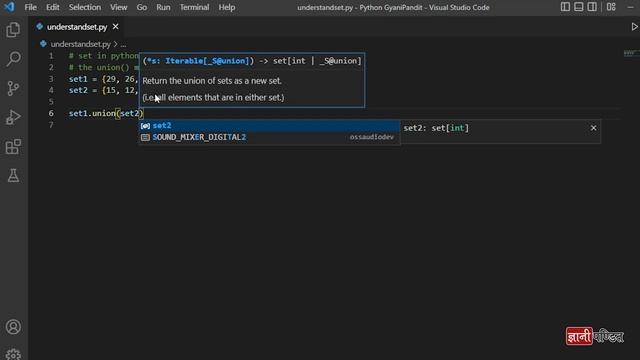640x360 pixels.
Task: Open Customize Layout icon
Action: (611, 7)
